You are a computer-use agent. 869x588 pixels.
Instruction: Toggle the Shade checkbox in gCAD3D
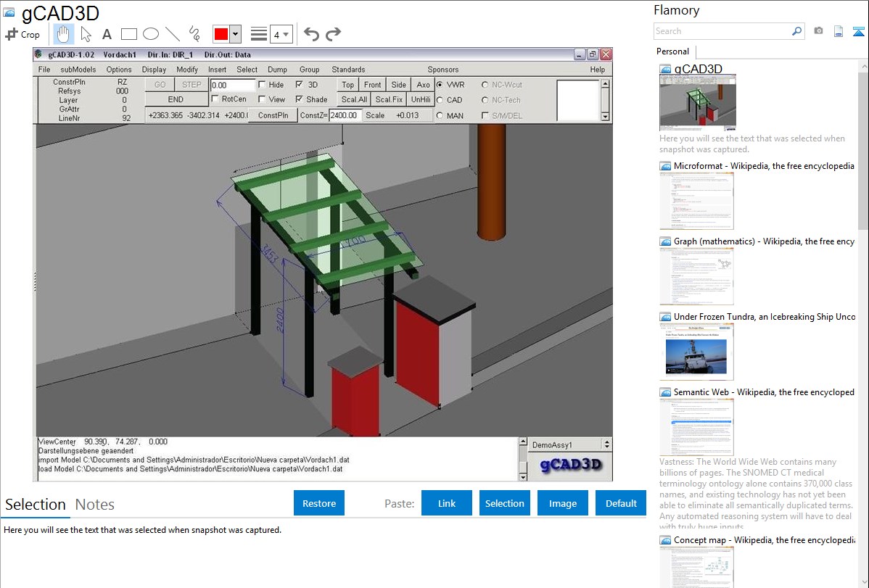(300, 99)
